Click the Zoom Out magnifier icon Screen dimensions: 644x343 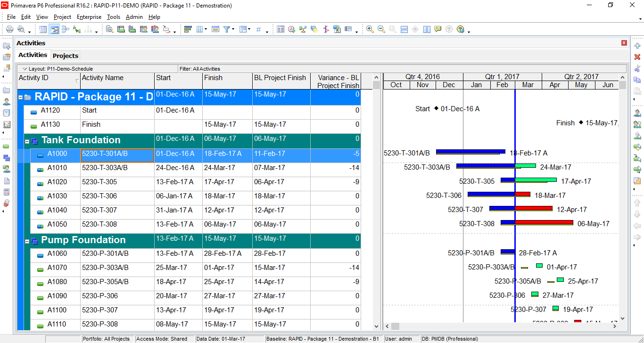381,29
